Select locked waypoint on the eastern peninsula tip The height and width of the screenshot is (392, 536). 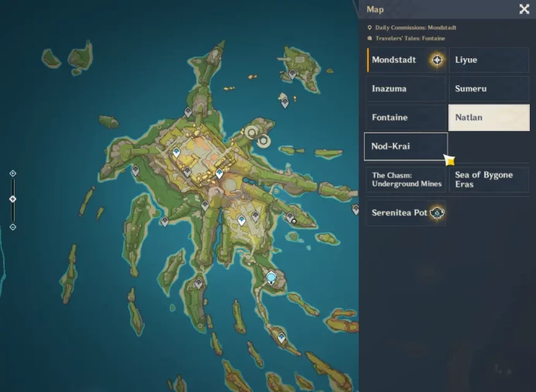pyautogui.click(x=290, y=218)
